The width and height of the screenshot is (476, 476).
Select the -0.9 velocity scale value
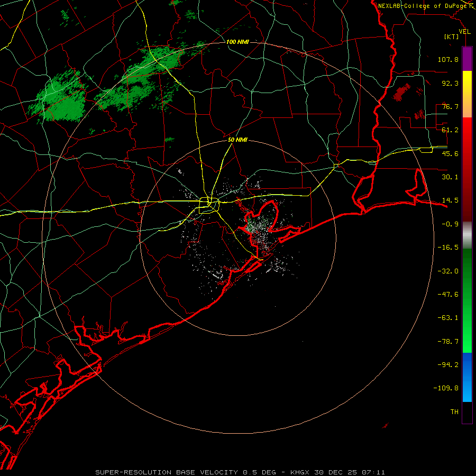pyautogui.click(x=450, y=224)
